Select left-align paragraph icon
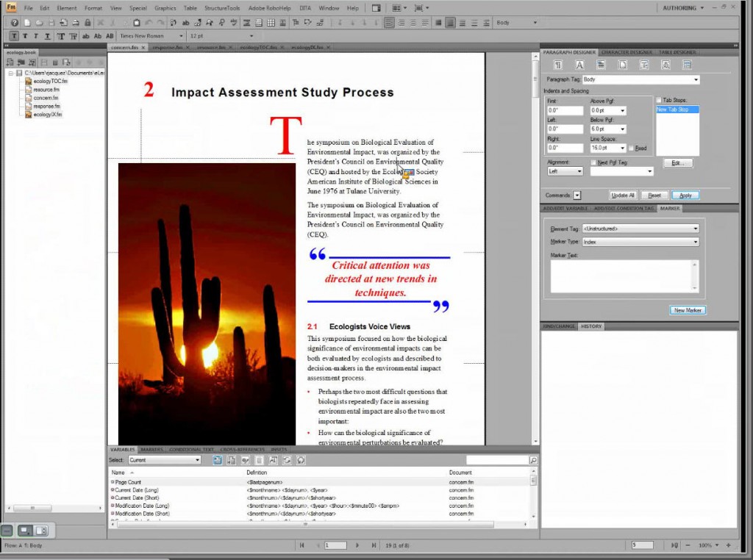 pos(389,23)
